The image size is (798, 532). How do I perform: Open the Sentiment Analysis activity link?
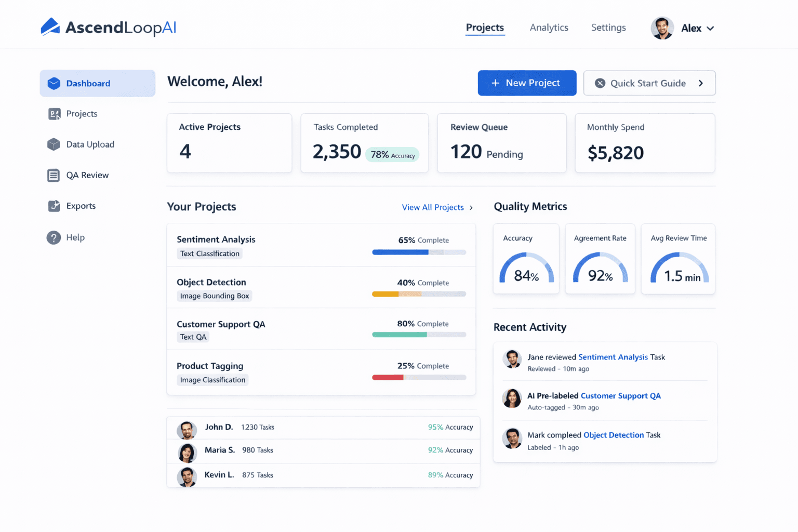(x=613, y=357)
